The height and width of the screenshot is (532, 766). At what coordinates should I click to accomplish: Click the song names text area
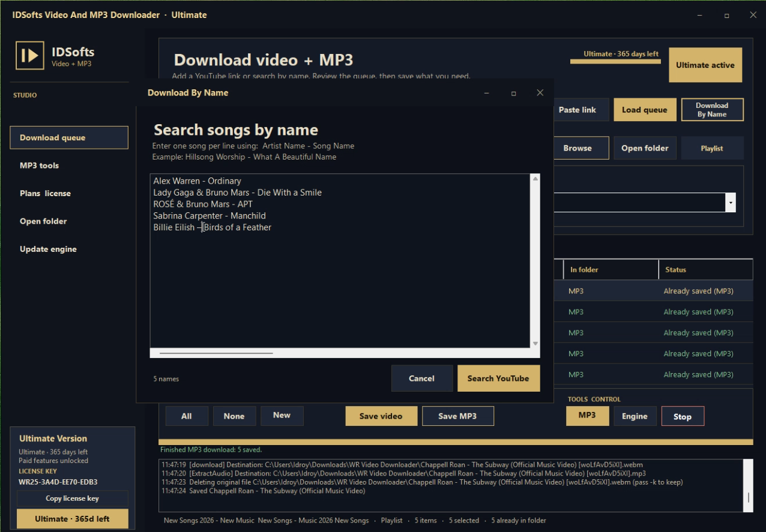340,261
